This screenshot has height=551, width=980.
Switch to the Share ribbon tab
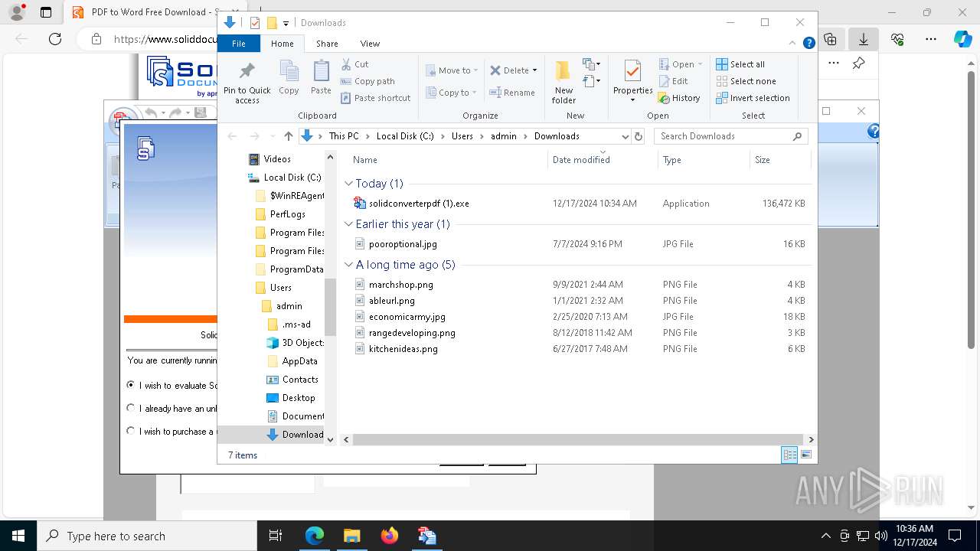[x=327, y=44]
